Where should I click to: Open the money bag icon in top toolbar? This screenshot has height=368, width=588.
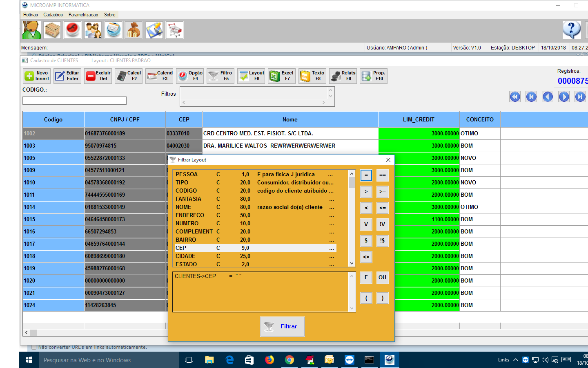click(x=134, y=30)
